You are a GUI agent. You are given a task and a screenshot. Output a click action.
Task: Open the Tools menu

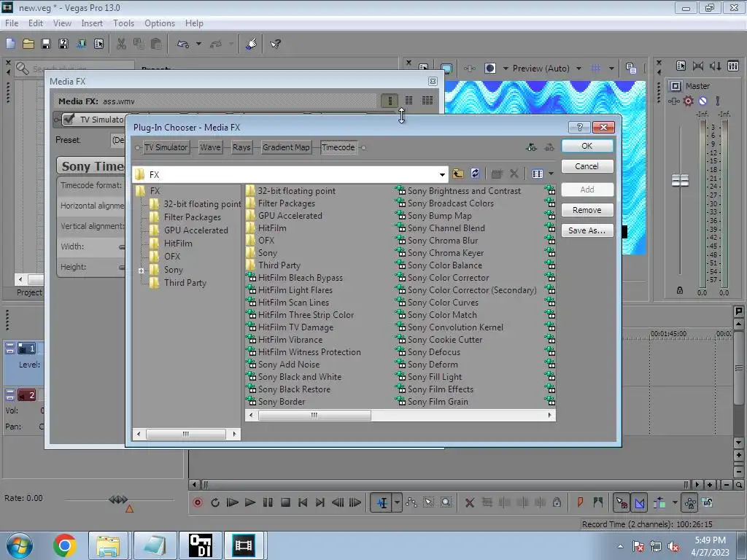(x=123, y=23)
